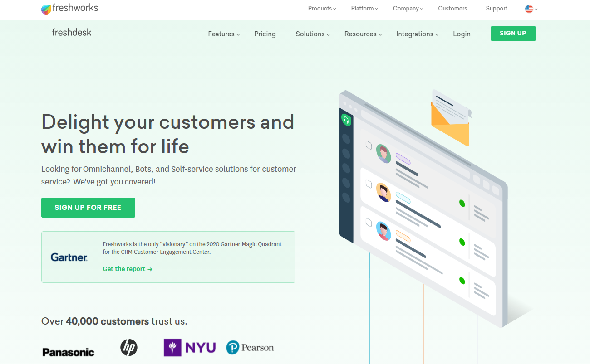Open the Products dropdown in top bar
The image size is (590, 364).
322,9
